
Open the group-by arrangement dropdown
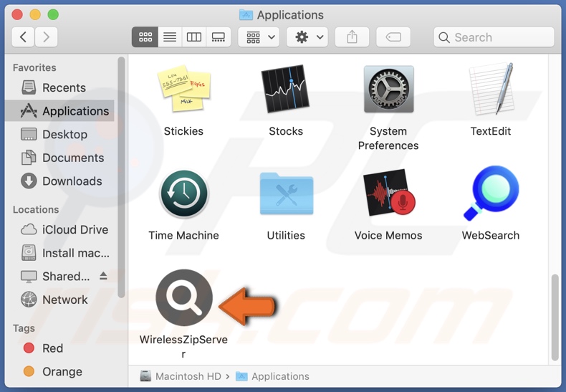tap(259, 37)
